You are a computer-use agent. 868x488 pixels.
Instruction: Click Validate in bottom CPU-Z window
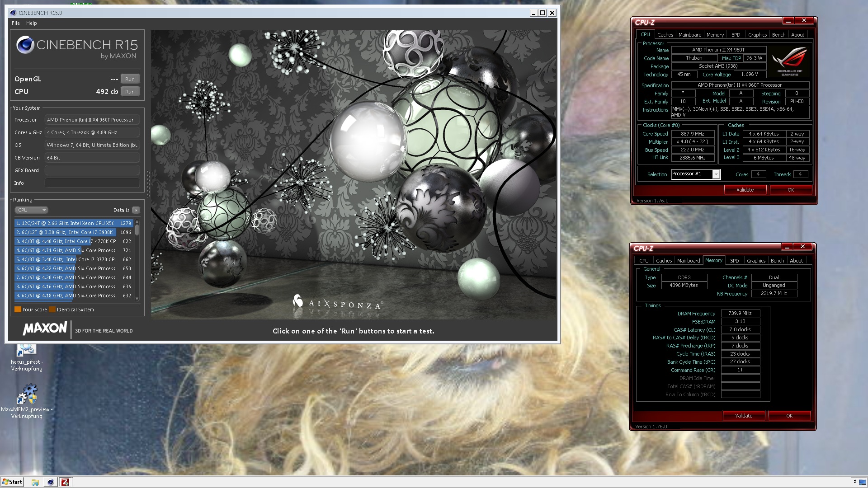(x=744, y=416)
